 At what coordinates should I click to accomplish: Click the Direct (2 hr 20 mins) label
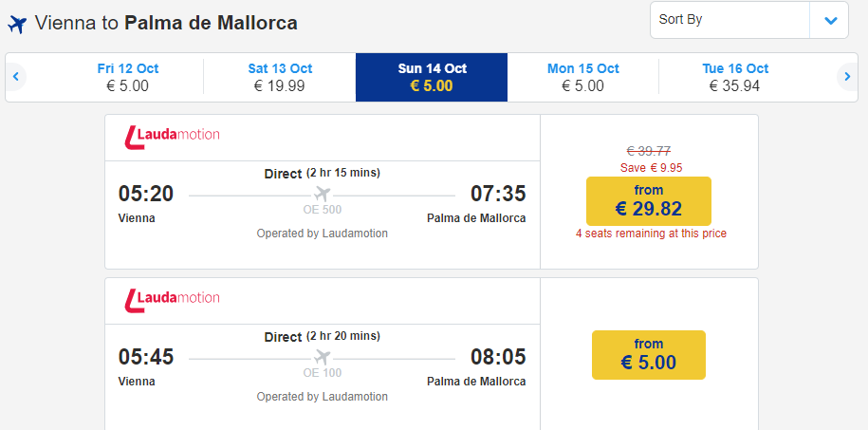click(x=322, y=336)
